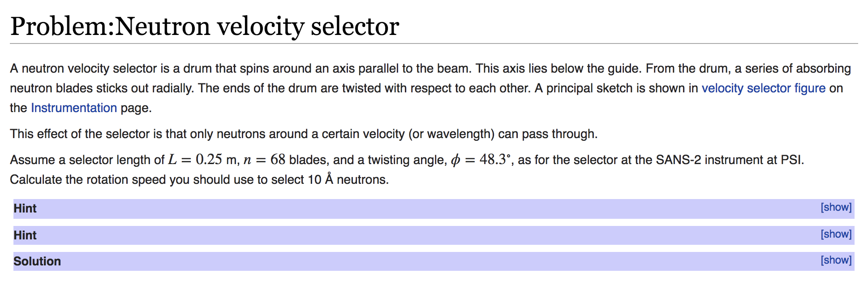The image size is (868, 295).
Task: Click the second Hint header label
Action: pyautogui.click(x=25, y=235)
